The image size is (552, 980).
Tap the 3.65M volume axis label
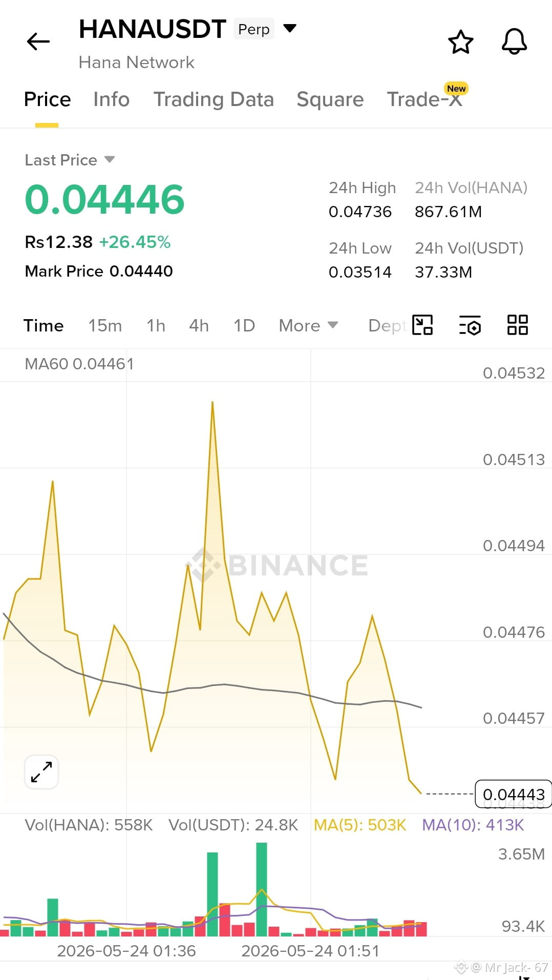click(x=521, y=854)
